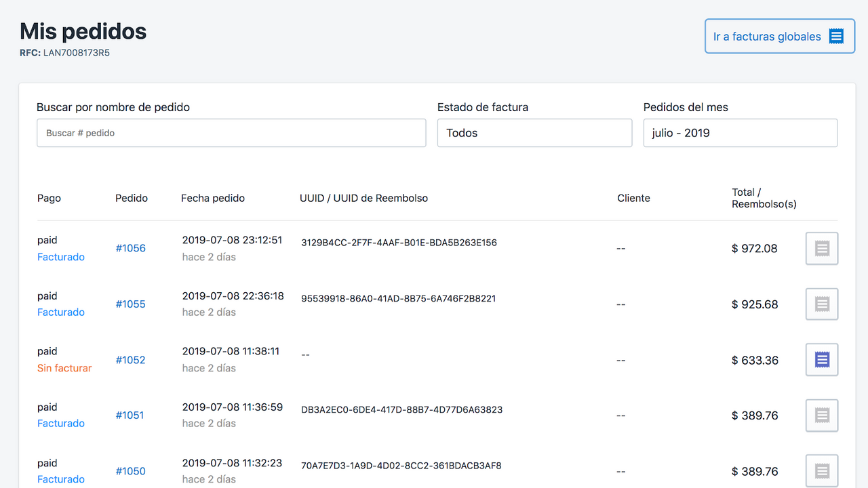The height and width of the screenshot is (488, 868).
Task: Open order #1051 link
Action: click(130, 415)
